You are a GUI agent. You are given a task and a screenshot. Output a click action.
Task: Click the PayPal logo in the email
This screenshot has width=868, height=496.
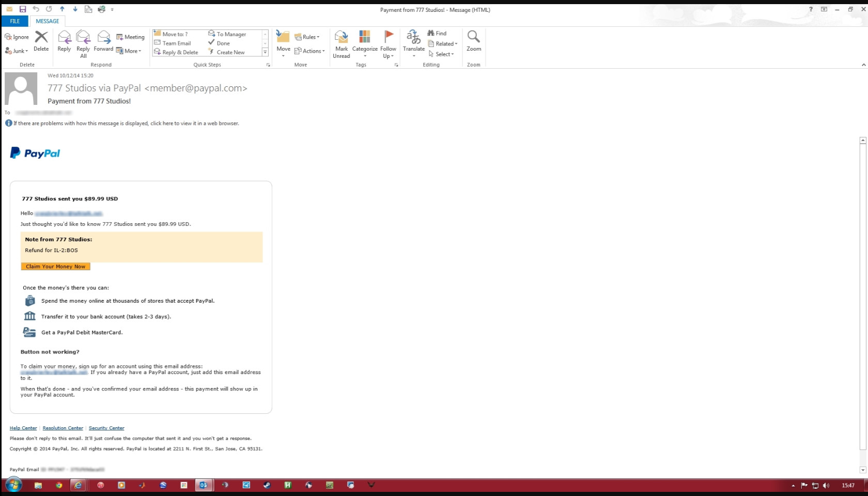[x=35, y=153]
